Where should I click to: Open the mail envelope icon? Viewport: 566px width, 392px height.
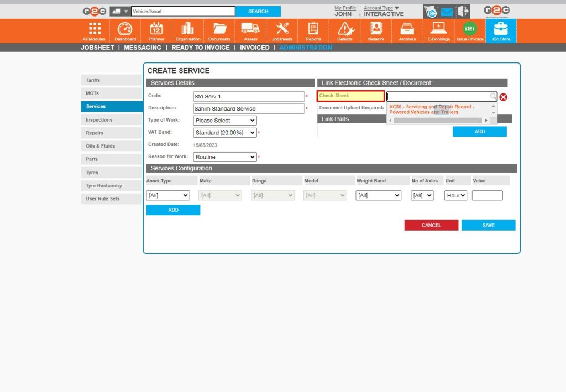coord(447,12)
